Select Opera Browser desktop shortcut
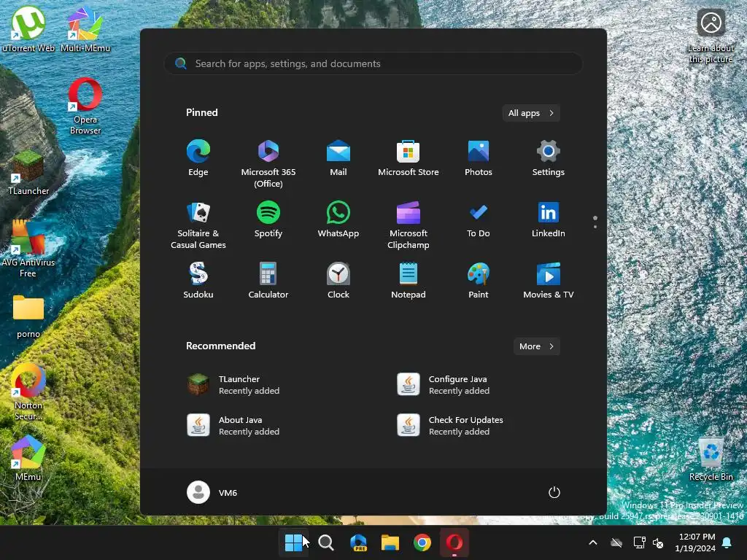This screenshot has width=747, height=560. pos(85,106)
